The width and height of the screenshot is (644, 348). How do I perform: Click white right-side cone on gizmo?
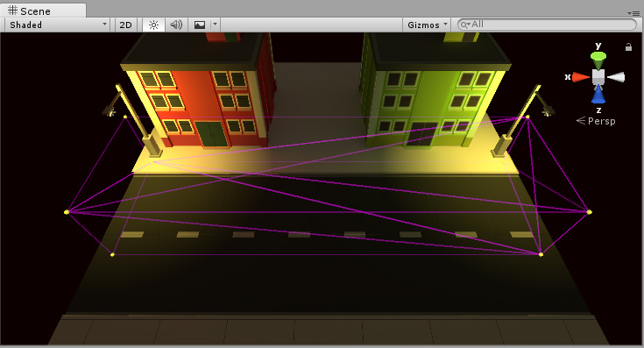[616, 77]
